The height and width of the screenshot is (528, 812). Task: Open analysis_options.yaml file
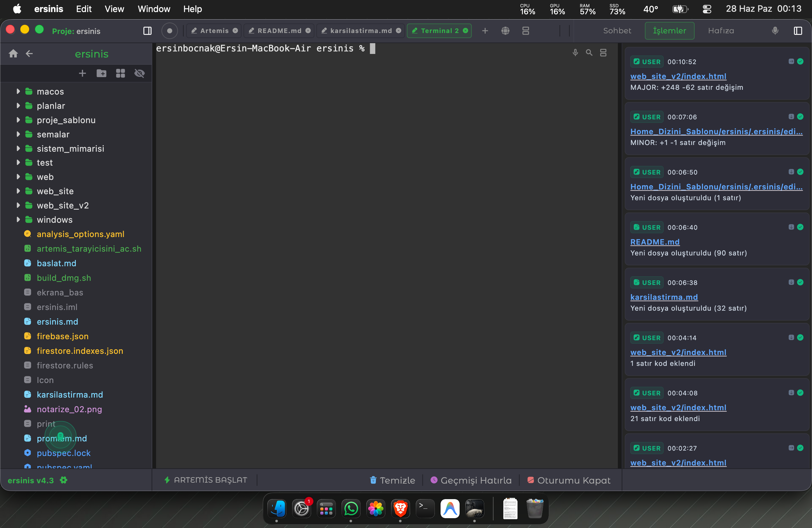point(80,234)
